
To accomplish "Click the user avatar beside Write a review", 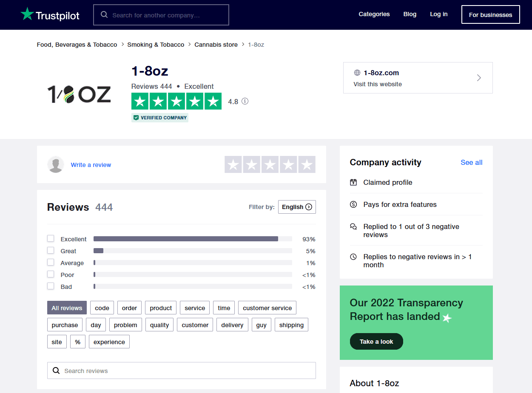I will (56, 165).
